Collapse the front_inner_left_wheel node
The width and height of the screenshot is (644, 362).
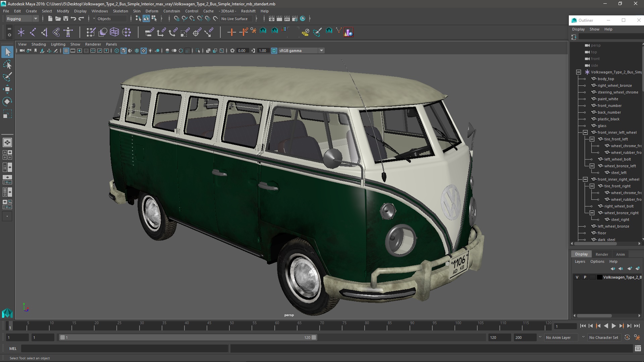click(x=585, y=132)
